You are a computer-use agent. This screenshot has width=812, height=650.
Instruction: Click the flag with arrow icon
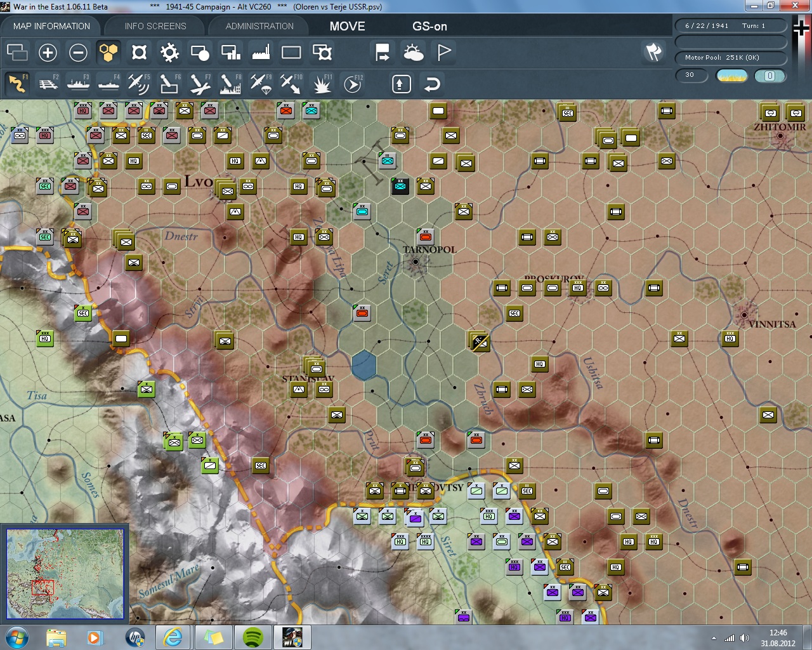tap(383, 52)
